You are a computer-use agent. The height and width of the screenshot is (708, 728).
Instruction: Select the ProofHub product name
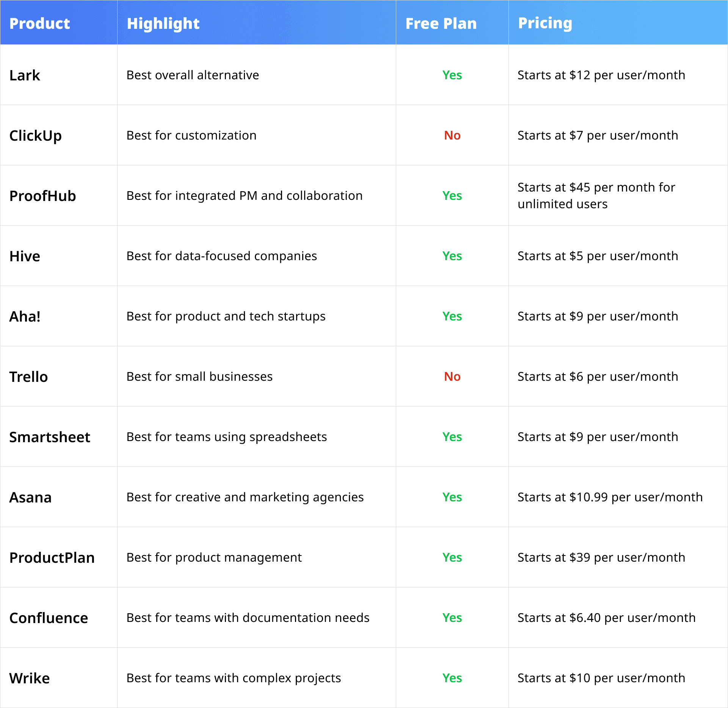(x=42, y=196)
